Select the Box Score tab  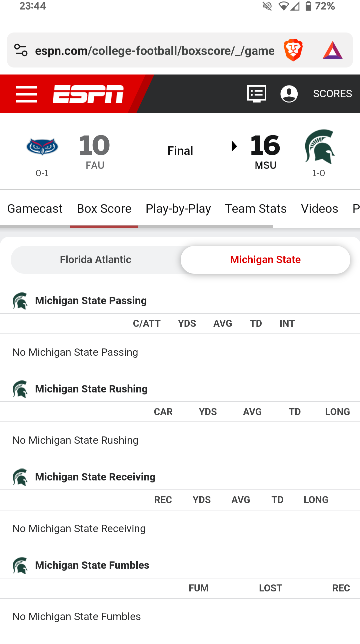104,209
